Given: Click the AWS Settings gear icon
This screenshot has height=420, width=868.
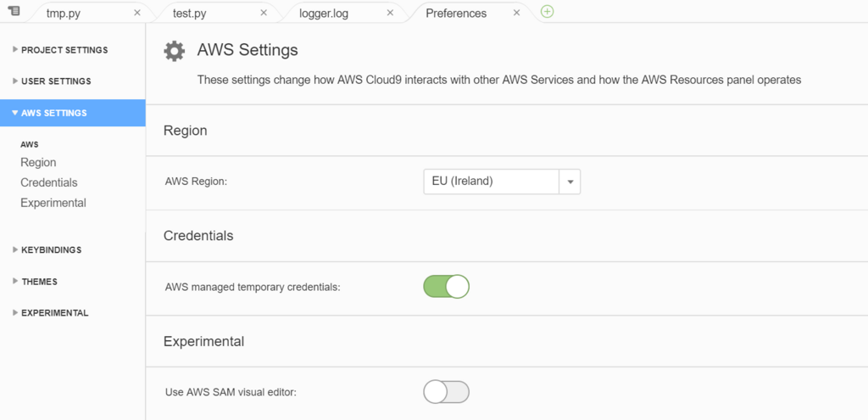Looking at the screenshot, I should [x=175, y=51].
